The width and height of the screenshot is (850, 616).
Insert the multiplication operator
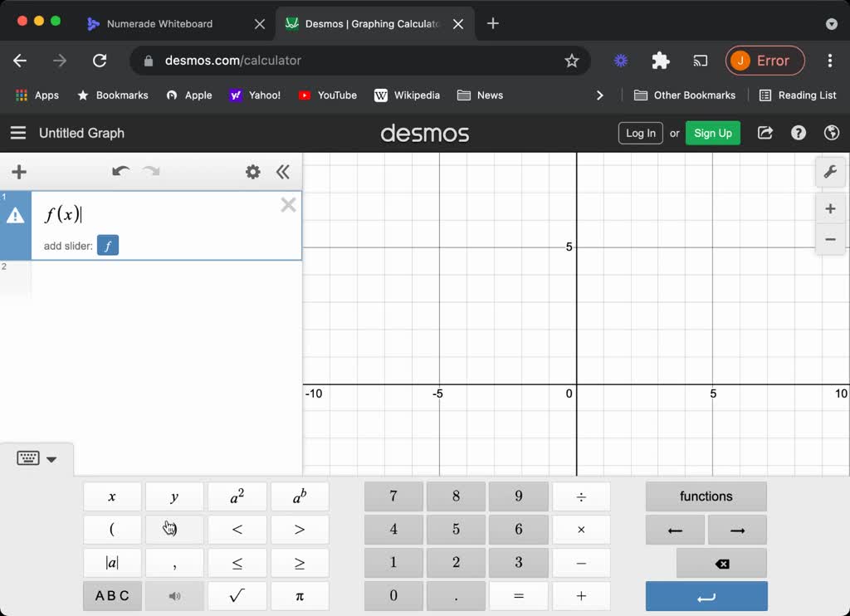tap(580, 529)
